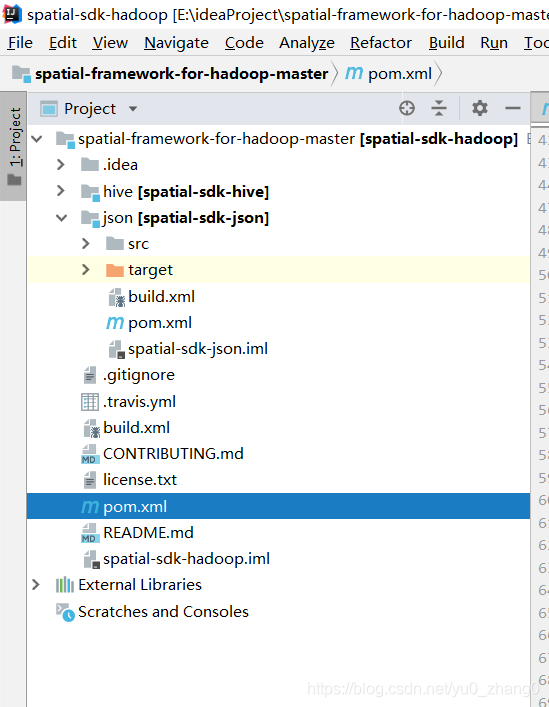Click the IntelliJ IDEA logo in title bar
This screenshot has height=707, width=549.
pos(12,14)
